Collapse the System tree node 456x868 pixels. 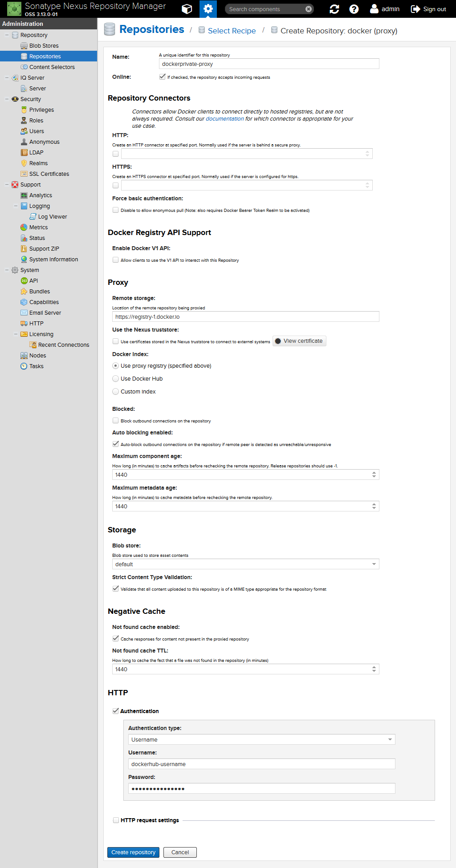point(7,270)
